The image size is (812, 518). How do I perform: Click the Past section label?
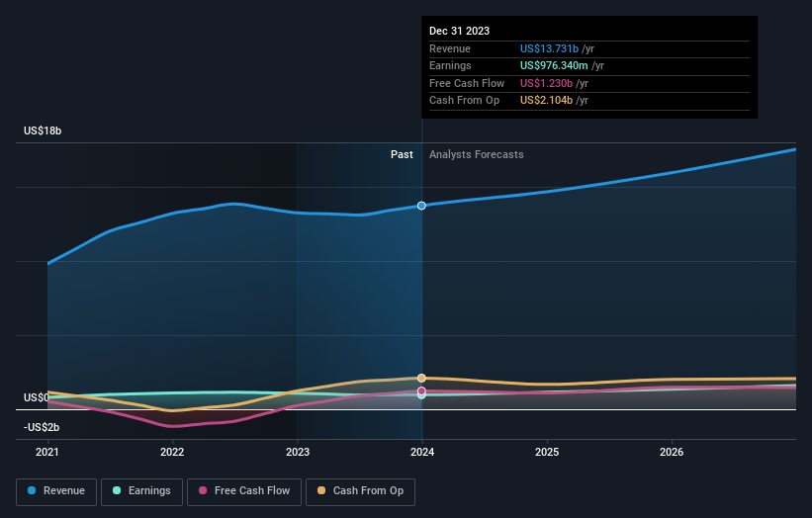pyautogui.click(x=402, y=154)
